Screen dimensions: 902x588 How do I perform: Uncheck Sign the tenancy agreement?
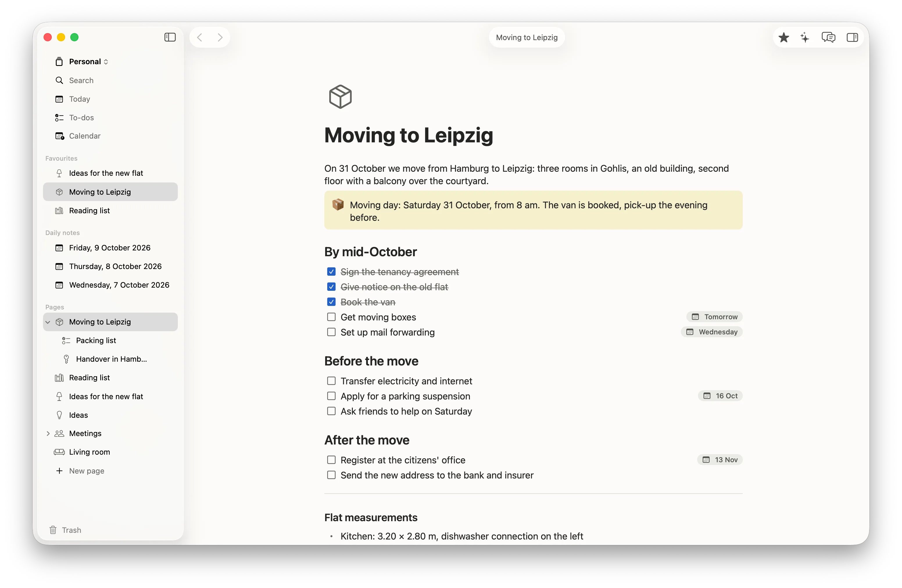[331, 272]
